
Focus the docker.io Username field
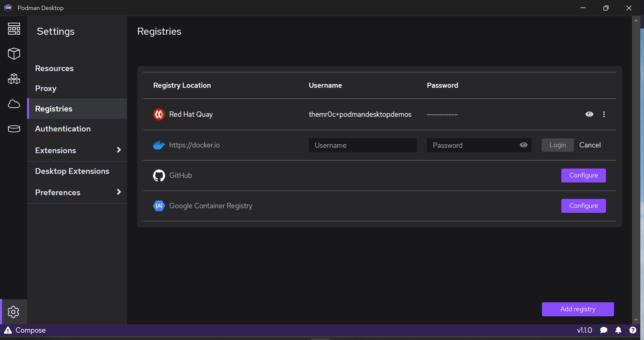363,145
